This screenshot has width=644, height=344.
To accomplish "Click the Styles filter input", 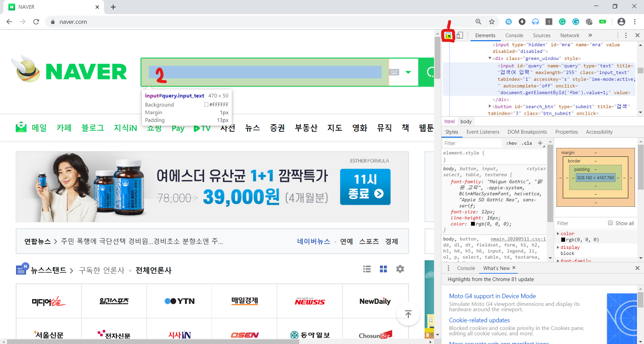I will pos(472,143).
